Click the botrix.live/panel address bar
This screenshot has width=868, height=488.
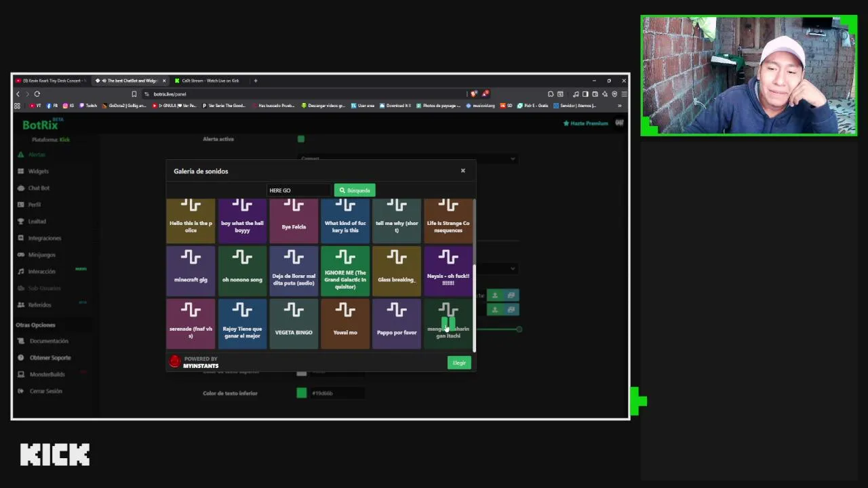pos(305,94)
